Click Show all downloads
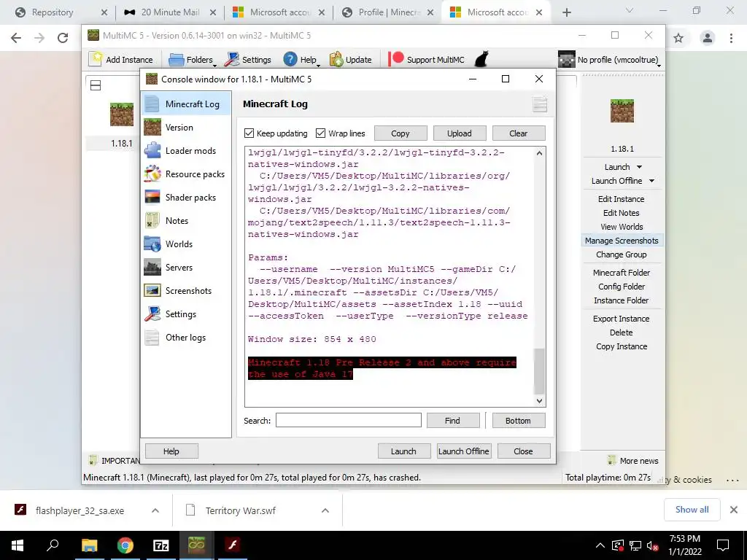The width and height of the screenshot is (747, 560). tap(692, 510)
